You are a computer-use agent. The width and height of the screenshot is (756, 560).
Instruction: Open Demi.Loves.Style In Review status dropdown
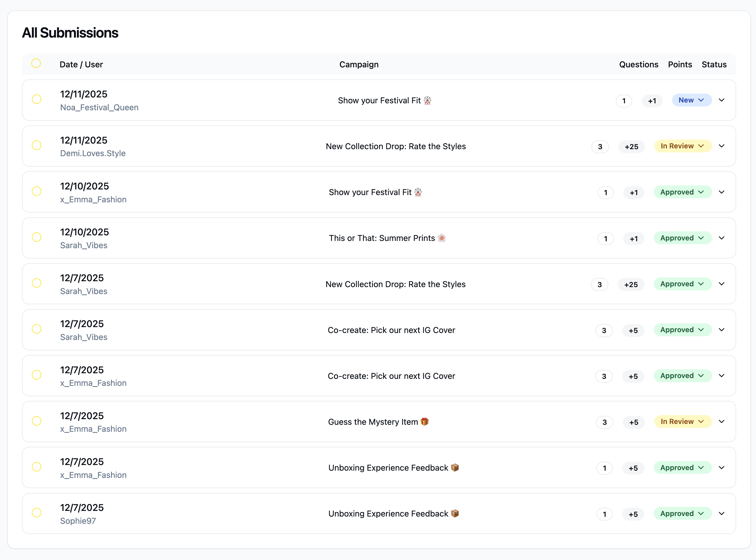point(682,146)
